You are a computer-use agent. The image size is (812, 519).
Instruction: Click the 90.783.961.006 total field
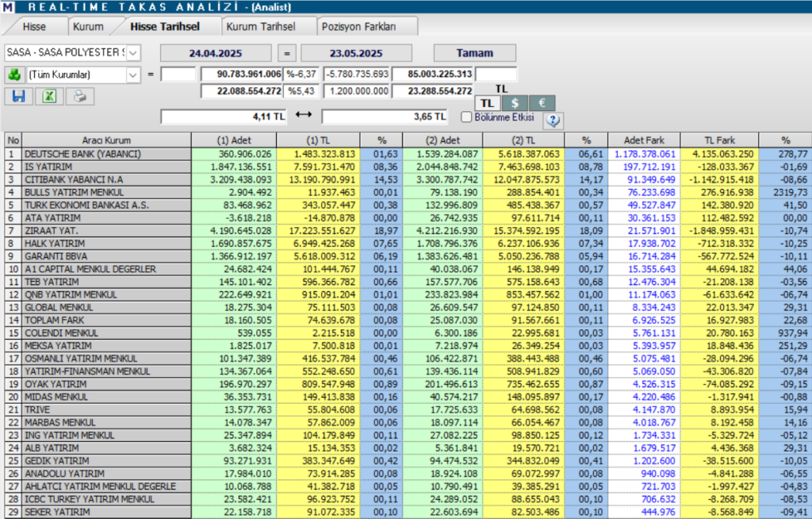click(x=241, y=74)
